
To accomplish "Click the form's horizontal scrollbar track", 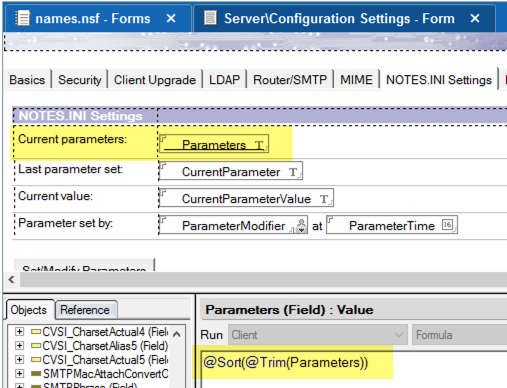I will [263, 279].
